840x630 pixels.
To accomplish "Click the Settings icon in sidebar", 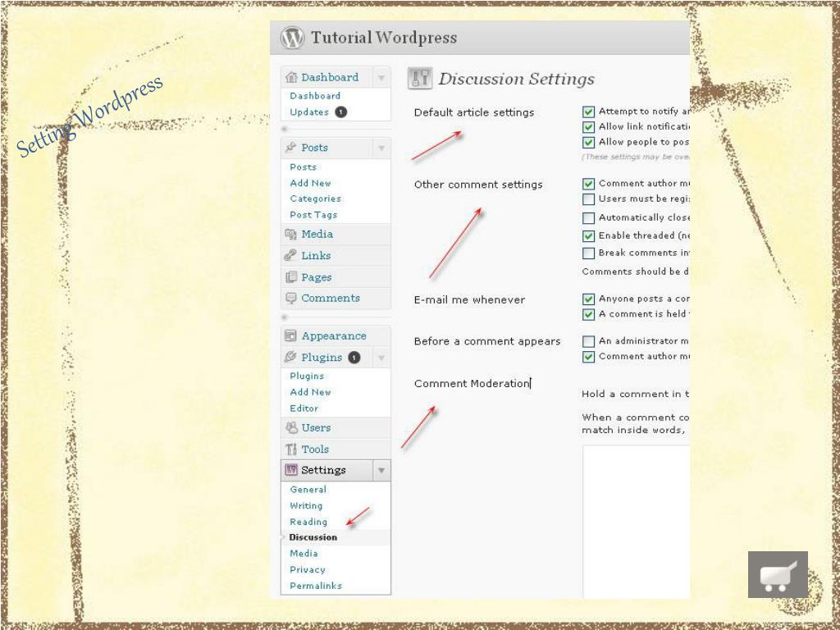I will (291, 470).
